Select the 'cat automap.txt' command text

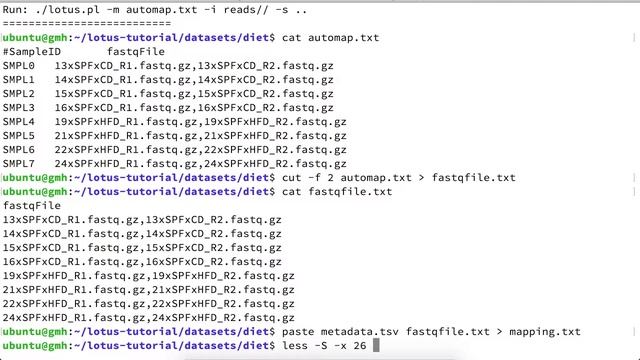click(x=331, y=38)
